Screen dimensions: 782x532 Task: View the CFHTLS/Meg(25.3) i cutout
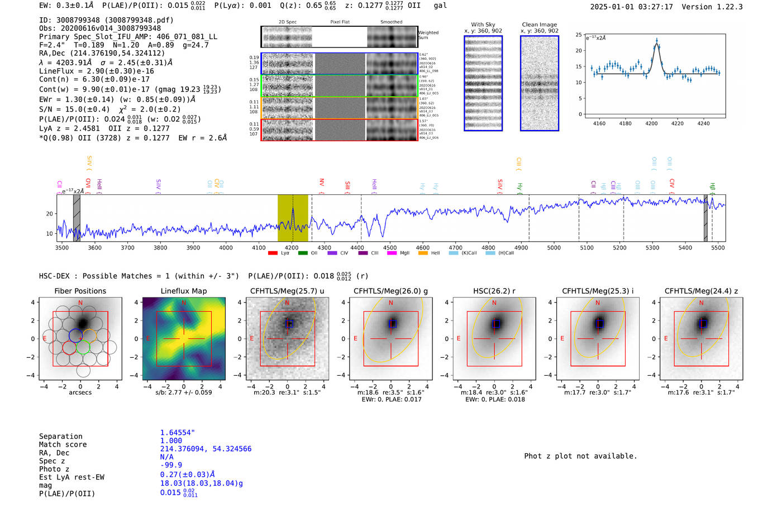coord(598,339)
